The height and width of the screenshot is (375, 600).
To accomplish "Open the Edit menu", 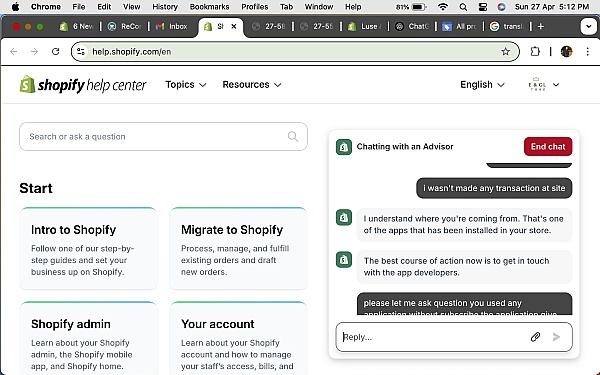I will [104, 7].
